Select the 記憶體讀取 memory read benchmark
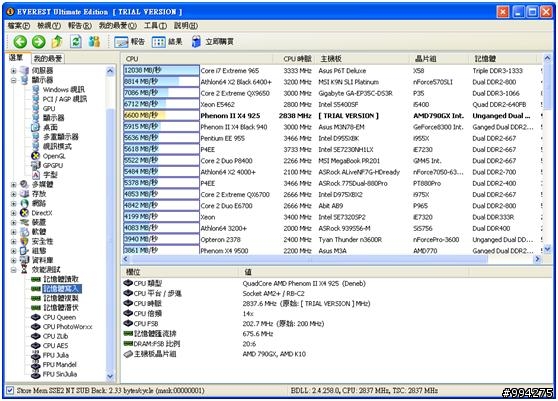 pos(61,279)
